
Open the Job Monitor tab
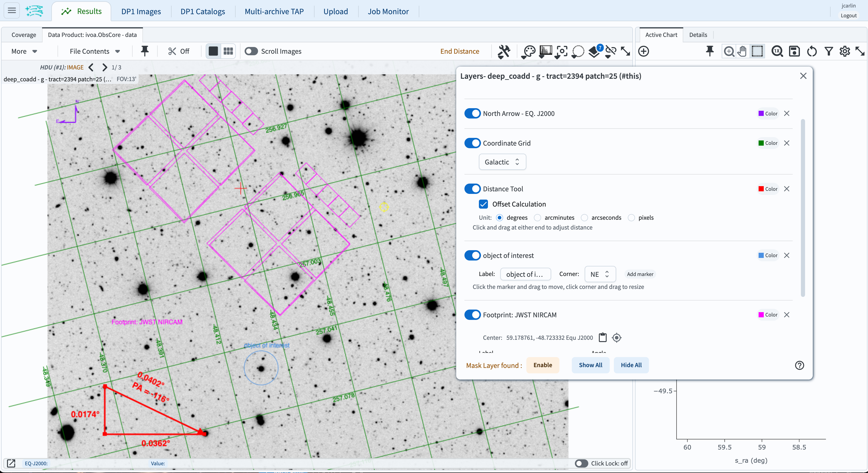[x=388, y=11]
